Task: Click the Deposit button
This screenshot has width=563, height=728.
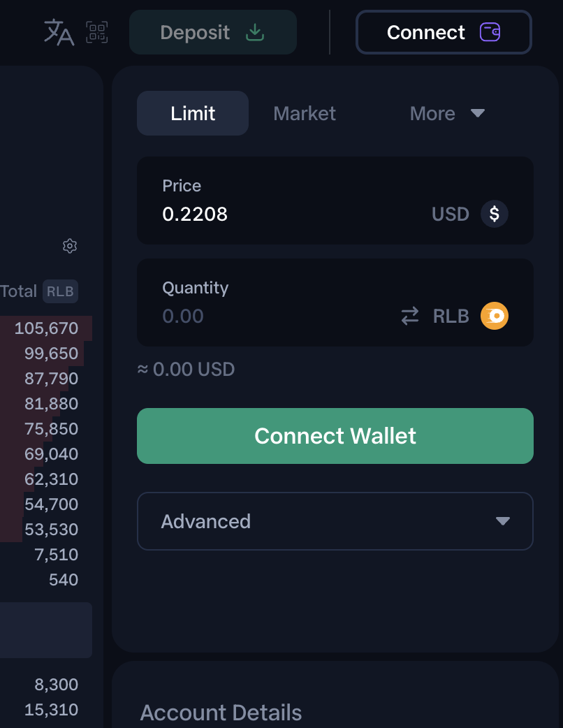Action: click(212, 32)
